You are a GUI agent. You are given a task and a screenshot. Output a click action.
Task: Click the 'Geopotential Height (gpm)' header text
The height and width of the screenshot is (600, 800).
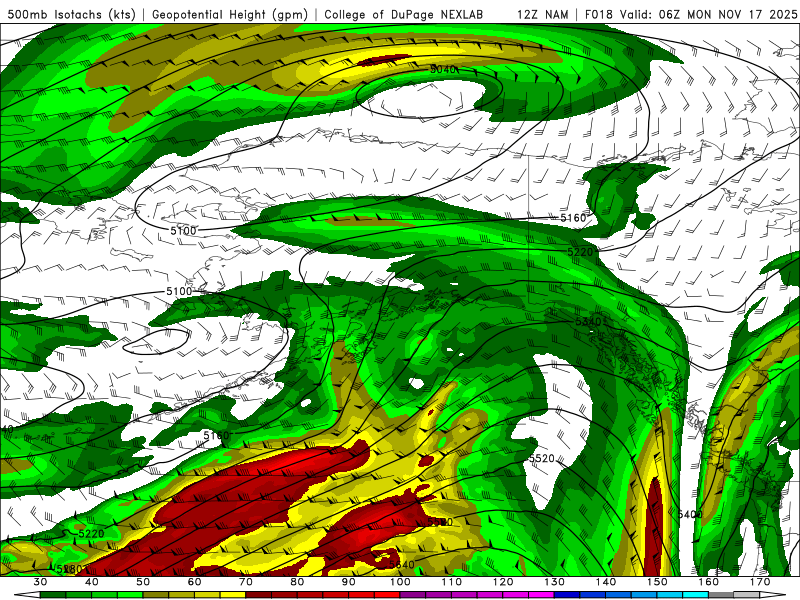(x=230, y=14)
